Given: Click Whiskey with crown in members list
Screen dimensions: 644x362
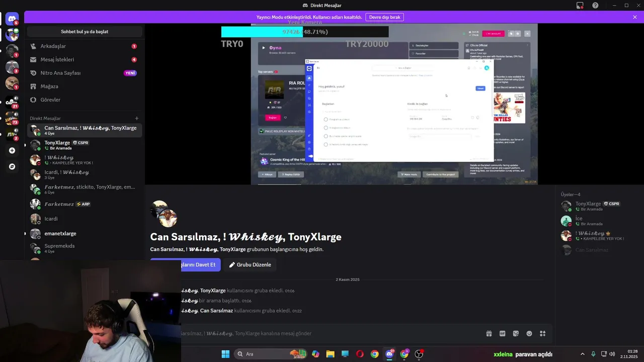Looking at the screenshot, I should pos(599,235).
